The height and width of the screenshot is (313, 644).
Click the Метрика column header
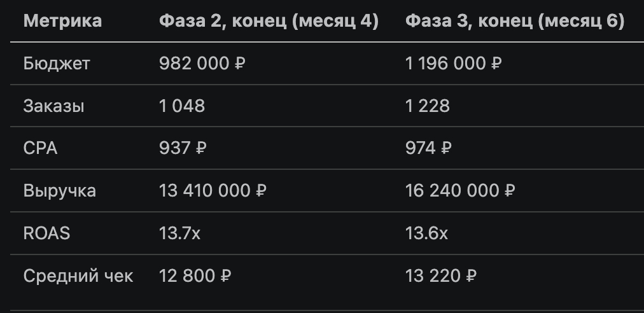click(62, 22)
